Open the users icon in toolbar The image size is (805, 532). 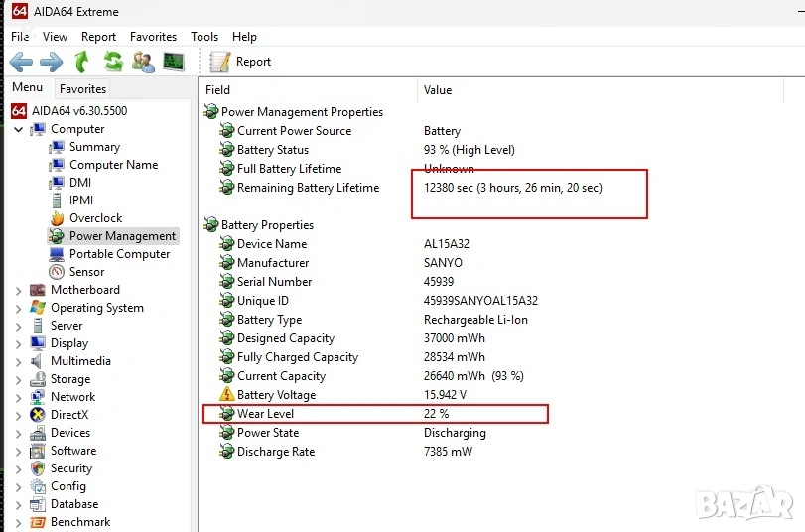point(143,62)
